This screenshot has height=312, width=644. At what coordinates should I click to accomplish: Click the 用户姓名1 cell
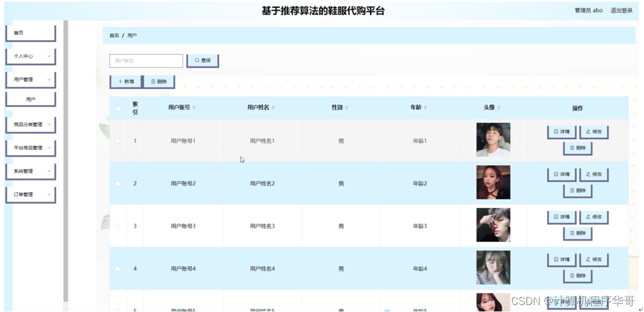(262, 141)
